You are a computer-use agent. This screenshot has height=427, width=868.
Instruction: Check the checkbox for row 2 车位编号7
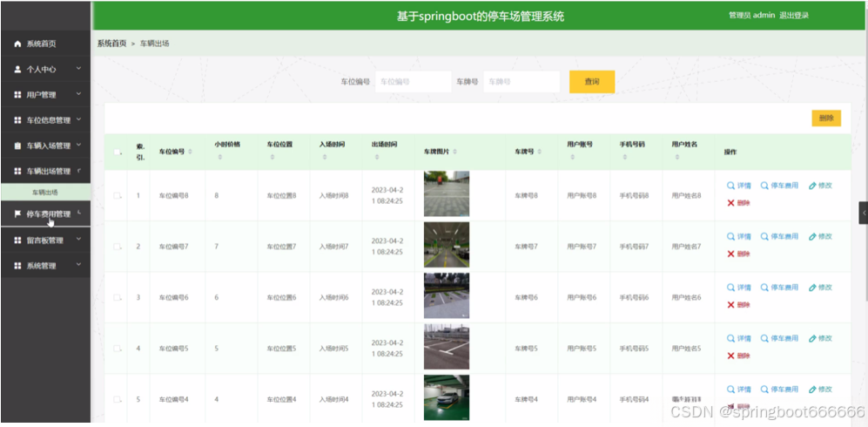coord(117,247)
